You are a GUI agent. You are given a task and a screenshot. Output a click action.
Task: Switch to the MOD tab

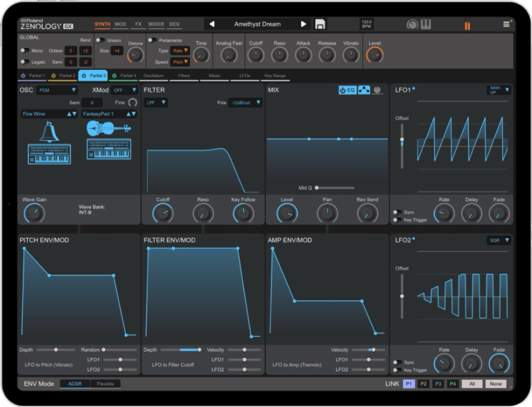coord(120,24)
